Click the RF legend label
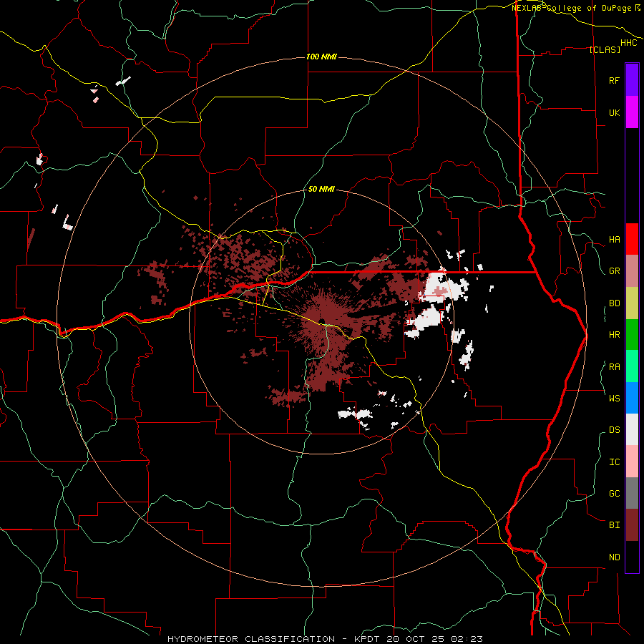This screenshot has height=644, width=644. point(614,80)
